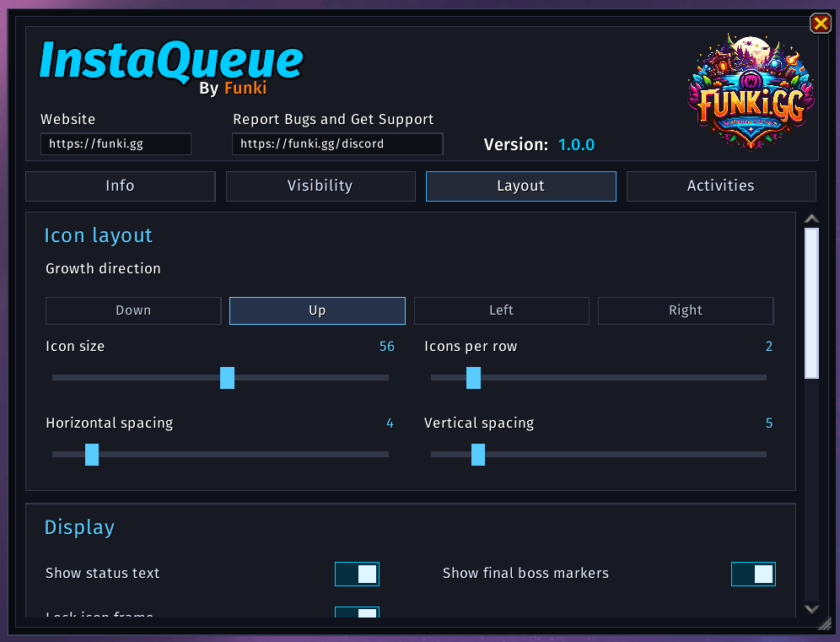Click the Vertical spacing value 5
Screen dimensions: 840x642
[769, 424]
